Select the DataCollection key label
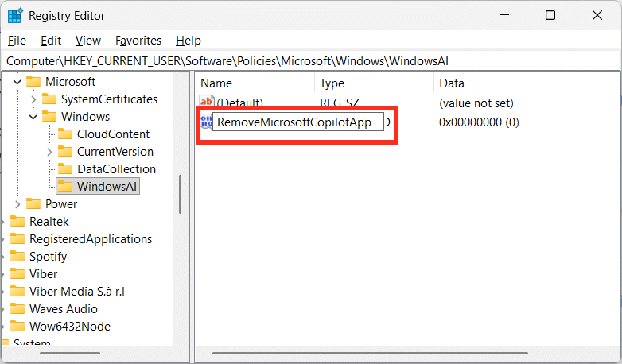This screenshot has width=622, height=364. click(x=116, y=169)
